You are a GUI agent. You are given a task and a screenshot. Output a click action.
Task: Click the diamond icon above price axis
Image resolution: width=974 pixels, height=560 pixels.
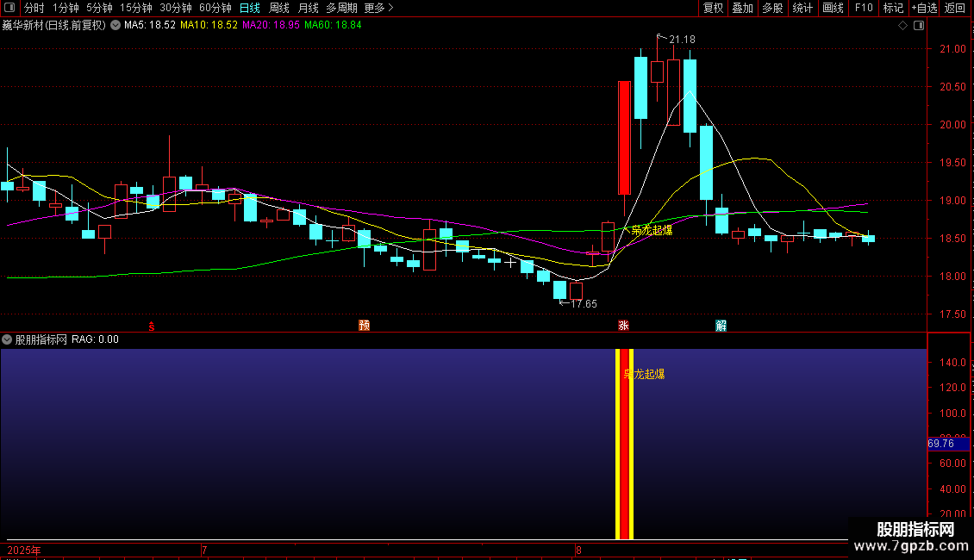tap(903, 26)
